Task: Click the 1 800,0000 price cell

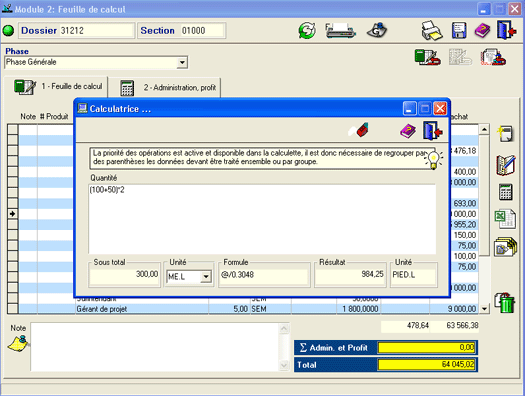Action: pyautogui.click(x=359, y=309)
